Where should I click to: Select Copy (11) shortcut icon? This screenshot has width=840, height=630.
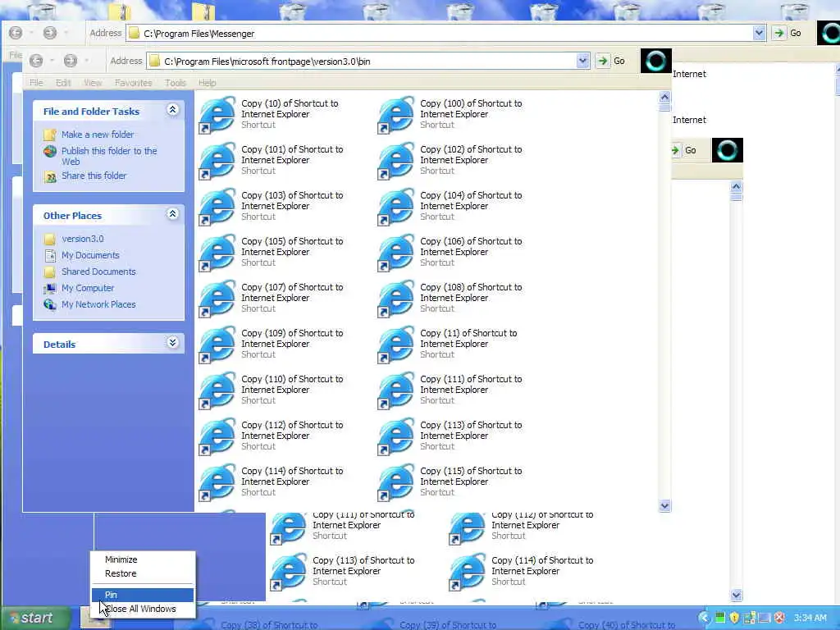click(396, 345)
